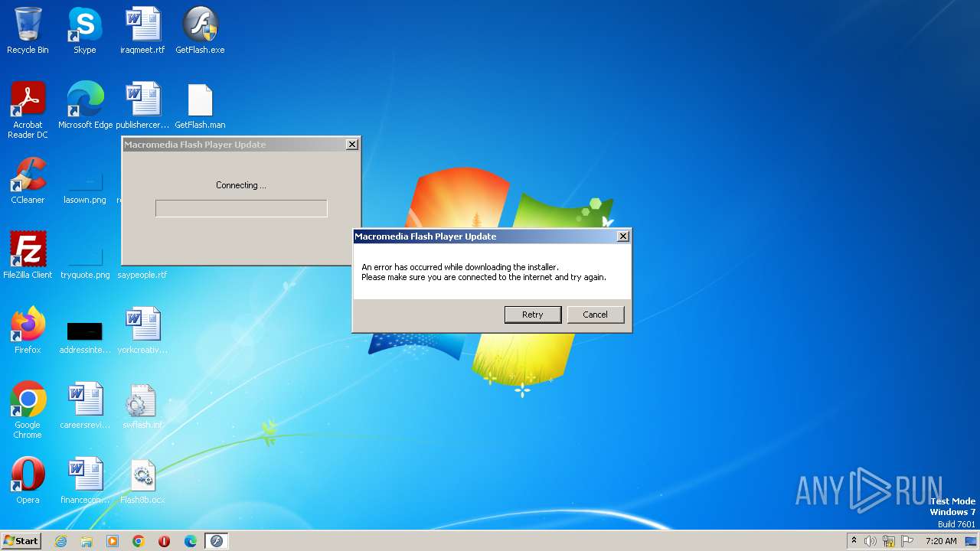
Task: Select the Flash8b.ocx file icon
Action: [x=142, y=481]
